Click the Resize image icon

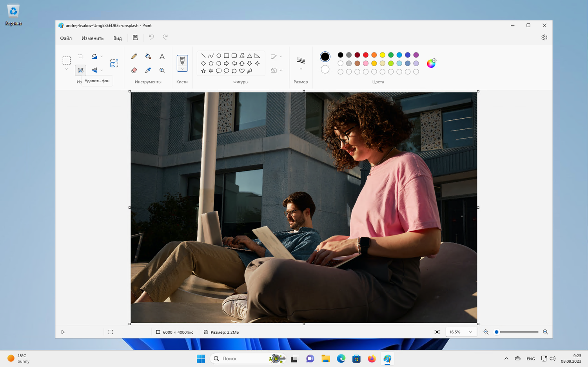point(114,63)
